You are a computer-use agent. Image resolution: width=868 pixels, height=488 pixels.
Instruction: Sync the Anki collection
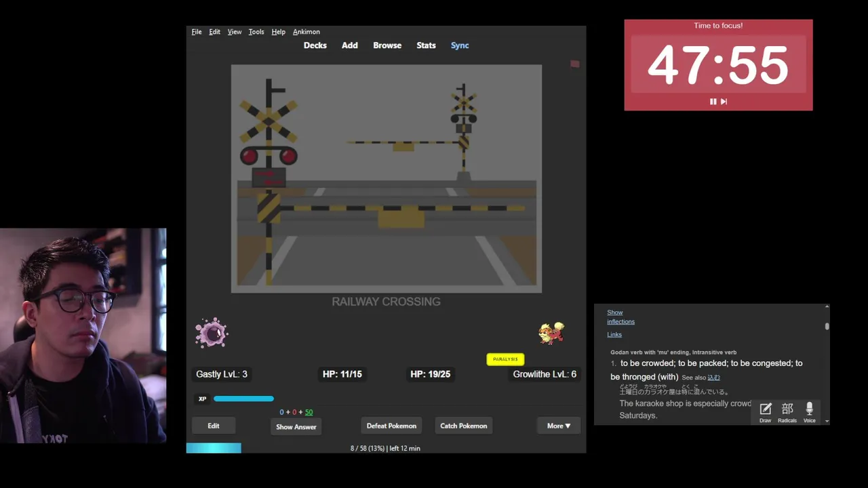(x=460, y=45)
